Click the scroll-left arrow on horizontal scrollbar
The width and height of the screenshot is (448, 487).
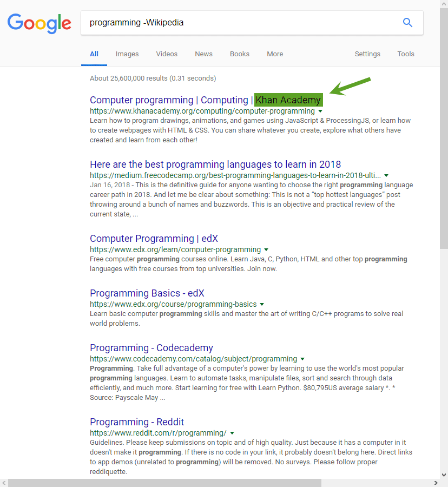coord(4,483)
